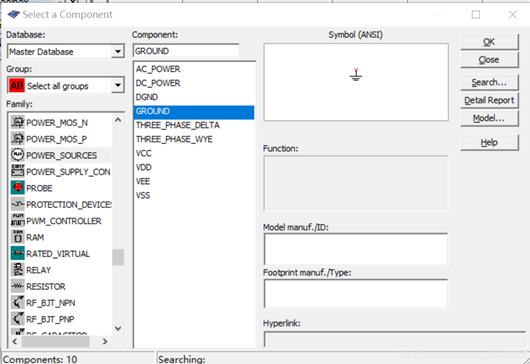Select the RESISTOR family icon
Viewport: 530px width, 364px height.
18,286
